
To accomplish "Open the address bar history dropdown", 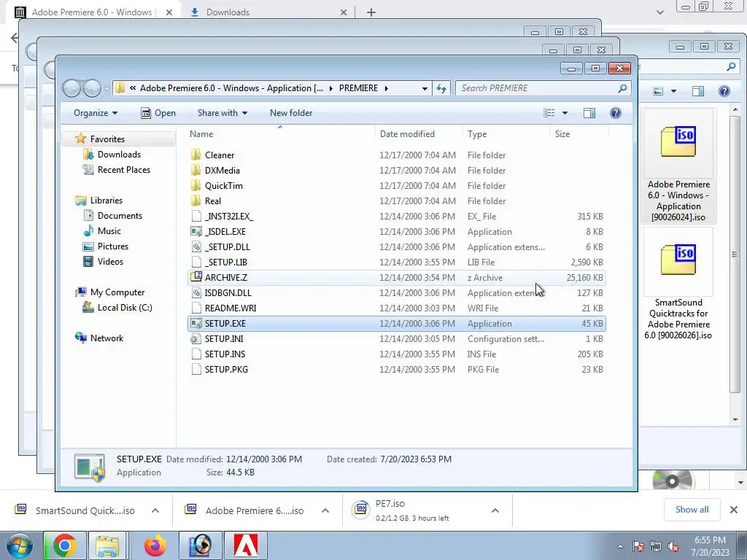I will (x=425, y=88).
